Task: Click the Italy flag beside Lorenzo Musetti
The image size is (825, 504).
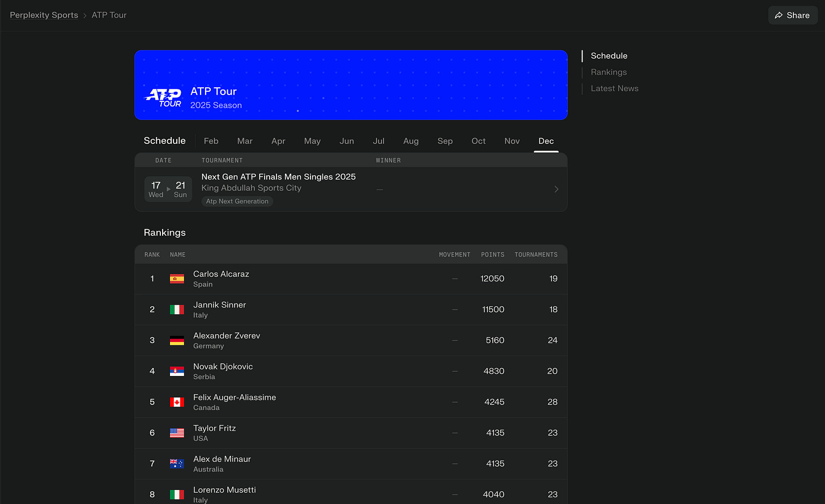Action: pyautogui.click(x=177, y=494)
